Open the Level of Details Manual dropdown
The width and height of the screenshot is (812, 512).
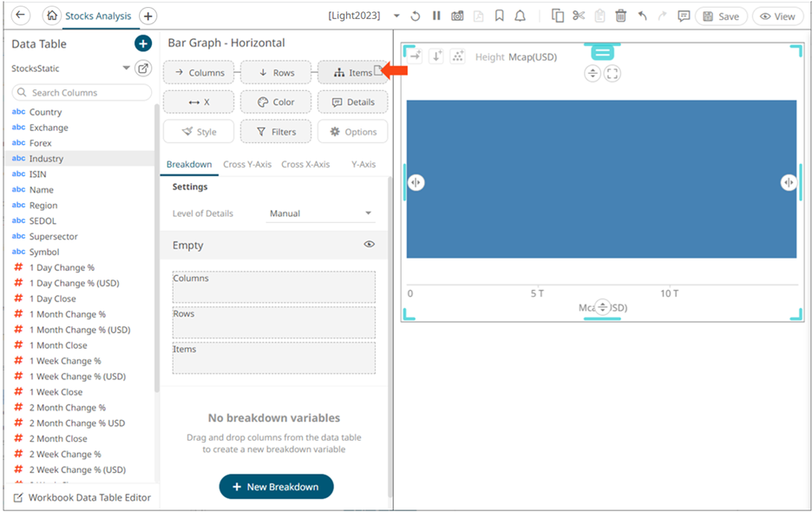pos(319,213)
